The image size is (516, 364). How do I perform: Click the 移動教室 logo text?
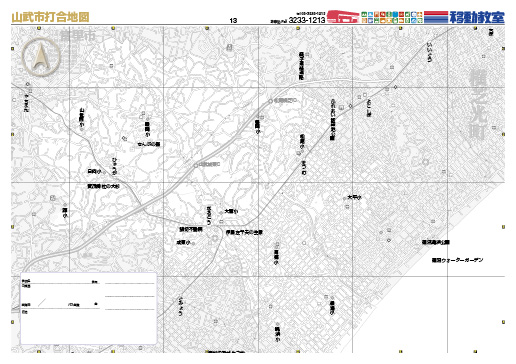point(477,17)
